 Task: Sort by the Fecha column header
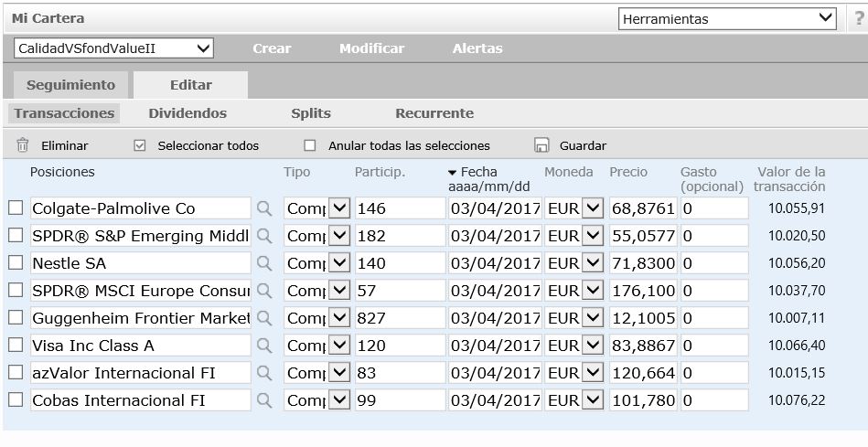[478, 172]
